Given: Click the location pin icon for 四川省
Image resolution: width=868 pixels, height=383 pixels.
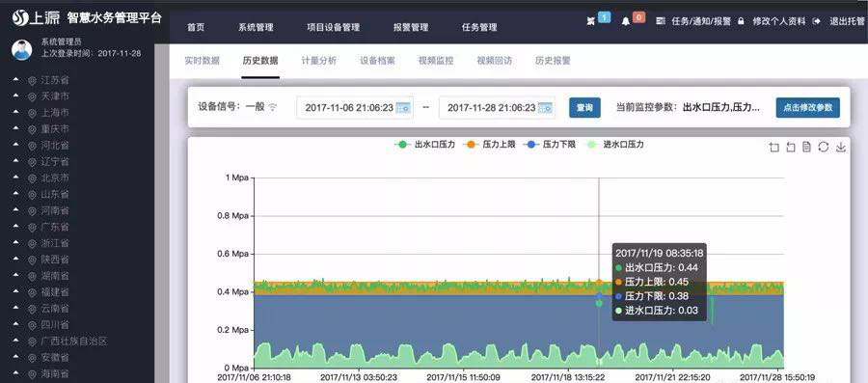Looking at the screenshot, I should click(32, 325).
